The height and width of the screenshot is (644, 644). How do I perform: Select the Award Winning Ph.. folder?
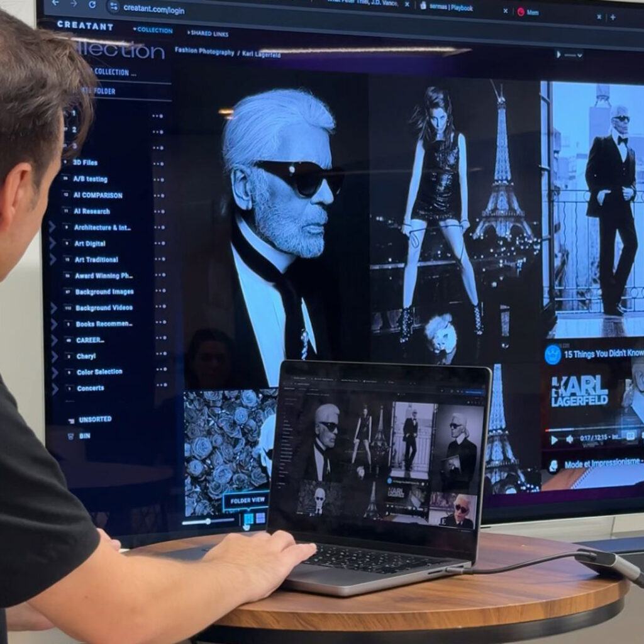point(104,275)
